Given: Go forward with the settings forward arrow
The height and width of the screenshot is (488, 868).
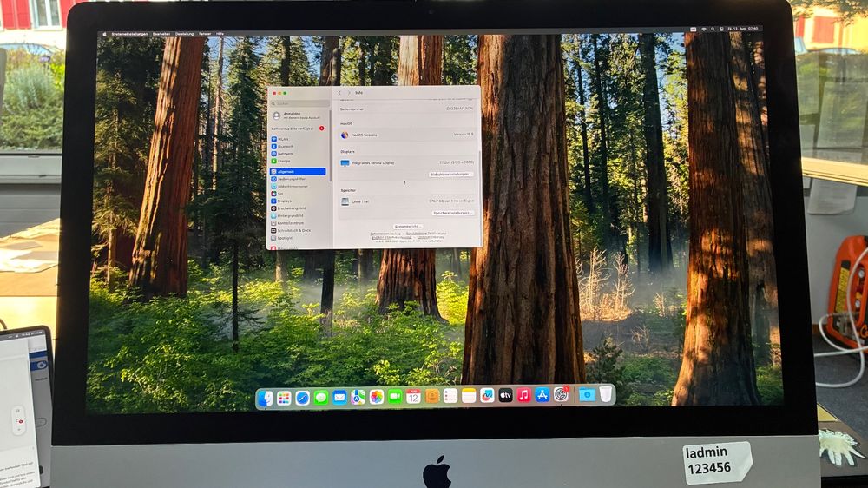Looking at the screenshot, I should pyautogui.click(x=349, y=93).
